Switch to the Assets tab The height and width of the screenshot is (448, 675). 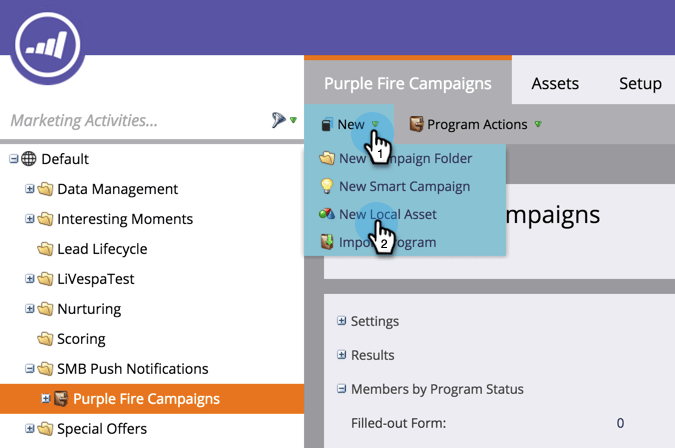555,83
